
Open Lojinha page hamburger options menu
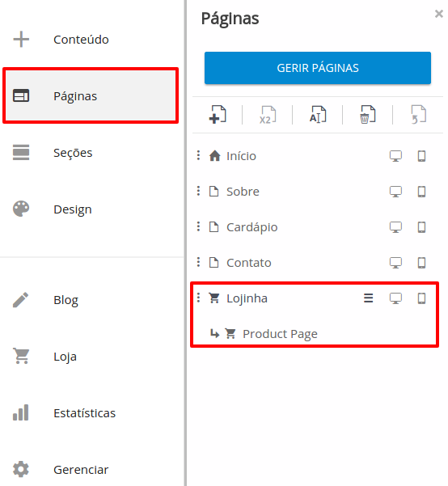368,298
